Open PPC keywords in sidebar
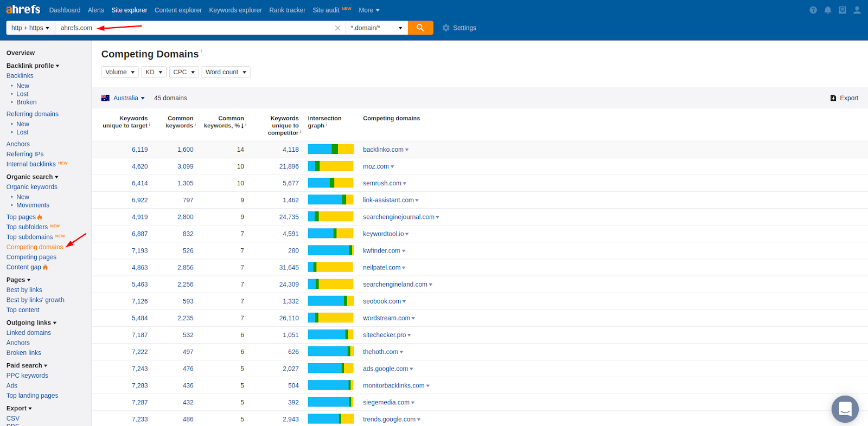The image size is (868, 426). tap(27, 376)
